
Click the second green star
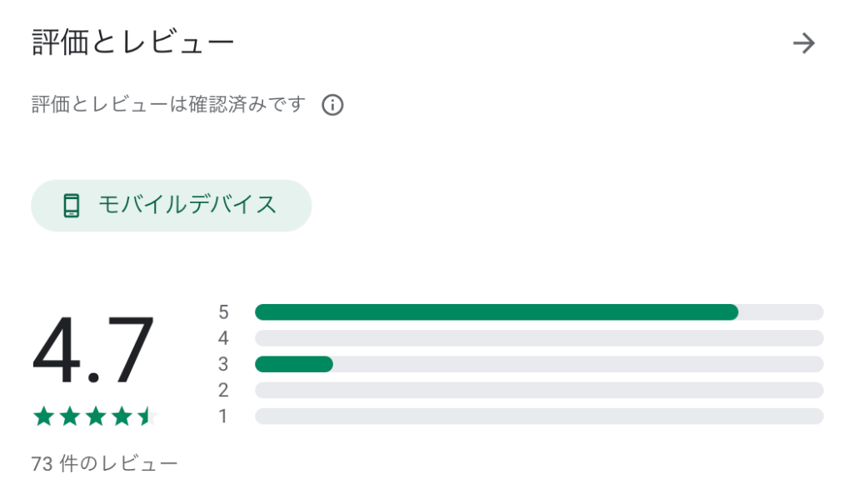70,417
